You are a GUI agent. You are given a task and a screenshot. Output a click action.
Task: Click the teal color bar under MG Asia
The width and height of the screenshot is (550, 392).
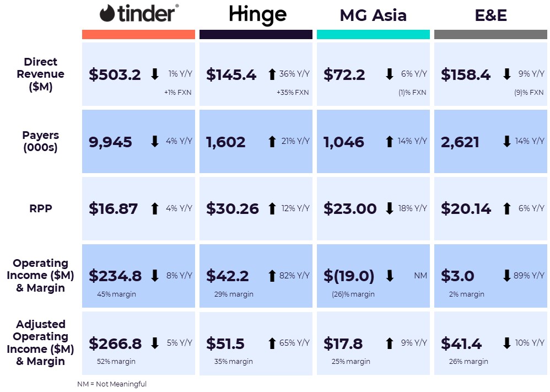click(x=373, y=34)
